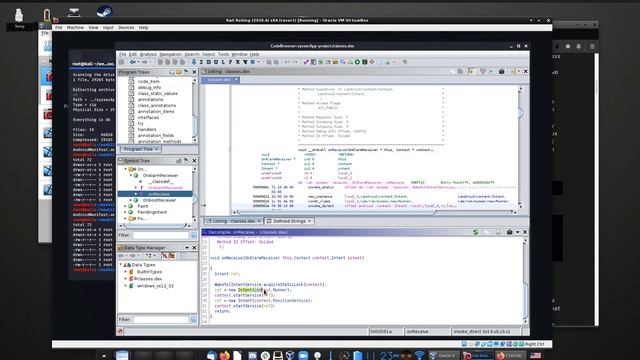Toggle the first red filter icon in Data Type Manager
This screenshot has height=360, width=640.
[164, 256]
